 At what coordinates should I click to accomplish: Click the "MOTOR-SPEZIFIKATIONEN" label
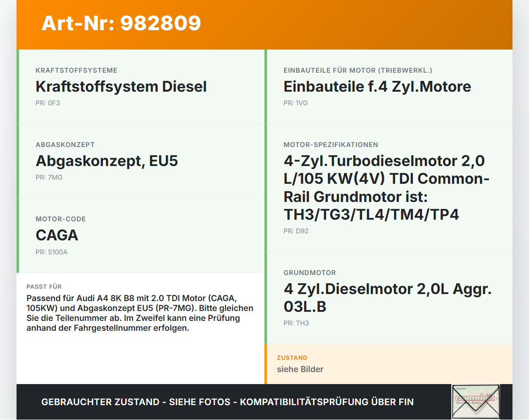tap(331, 145)
